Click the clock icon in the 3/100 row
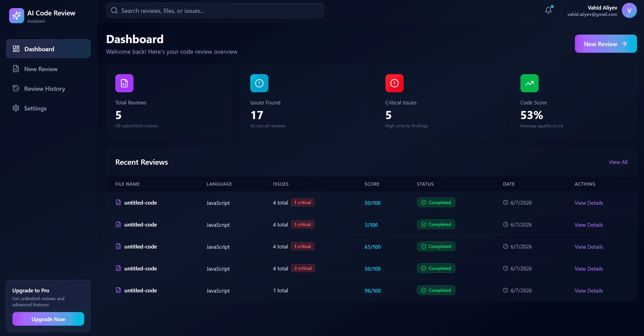This screenshot has height=336, width=644. click(506, 224)
